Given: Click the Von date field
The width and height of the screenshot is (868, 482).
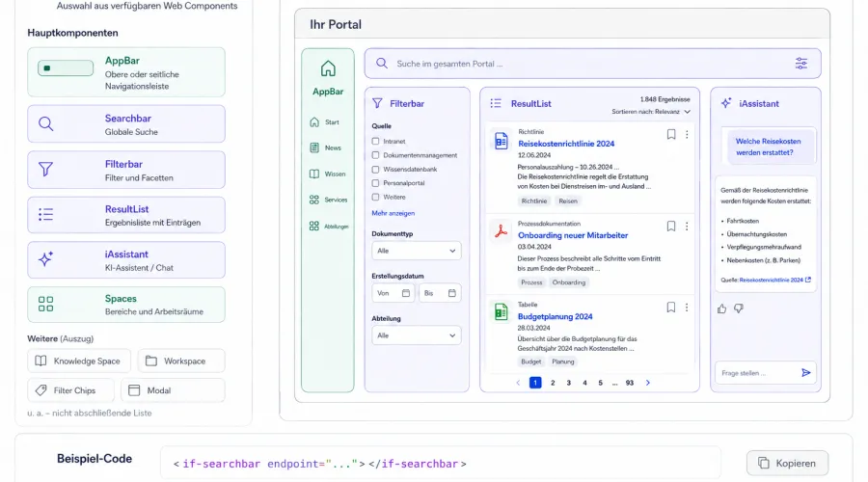Looking at the screenshot, I should point(393,293).
